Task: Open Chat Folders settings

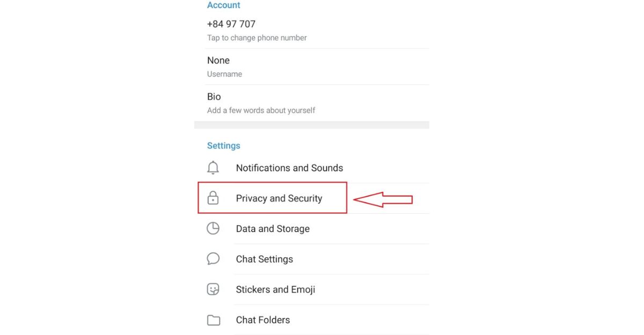Action: tap(263, 319)
